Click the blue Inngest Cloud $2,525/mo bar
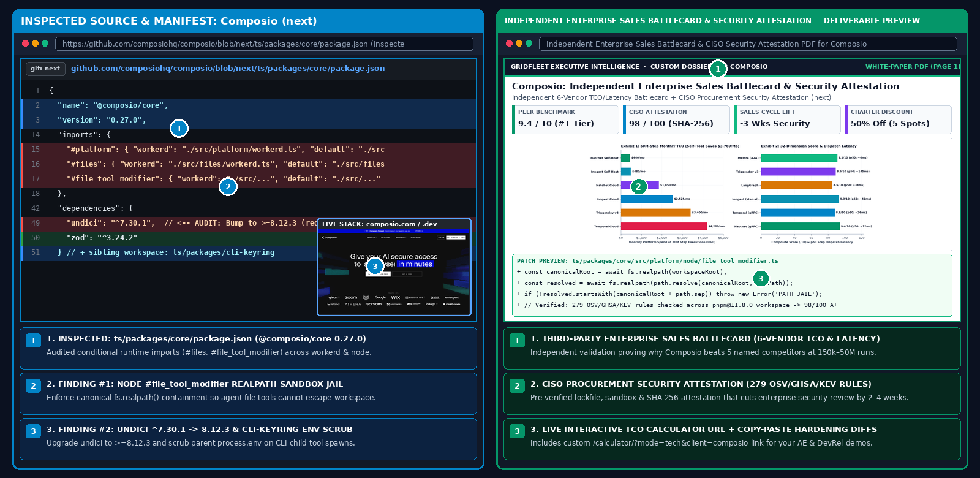 (x=647, y=199)
